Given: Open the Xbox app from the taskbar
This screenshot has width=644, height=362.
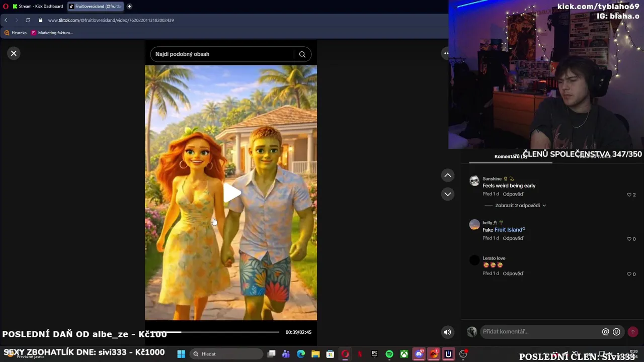Looking at the screenshot, I should (404, 354).
